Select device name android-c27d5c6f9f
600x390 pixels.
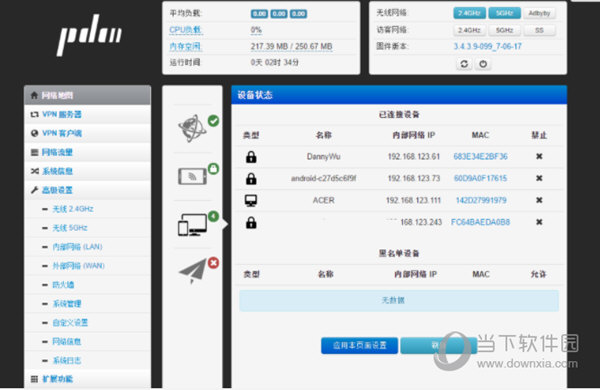click(x=323, y=178)
